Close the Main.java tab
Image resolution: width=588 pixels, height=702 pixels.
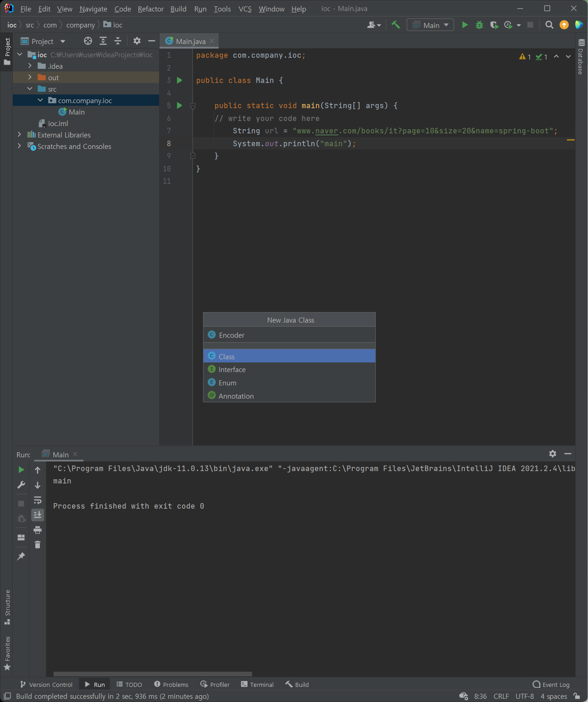pyautogui.click(x=212, y=41)
